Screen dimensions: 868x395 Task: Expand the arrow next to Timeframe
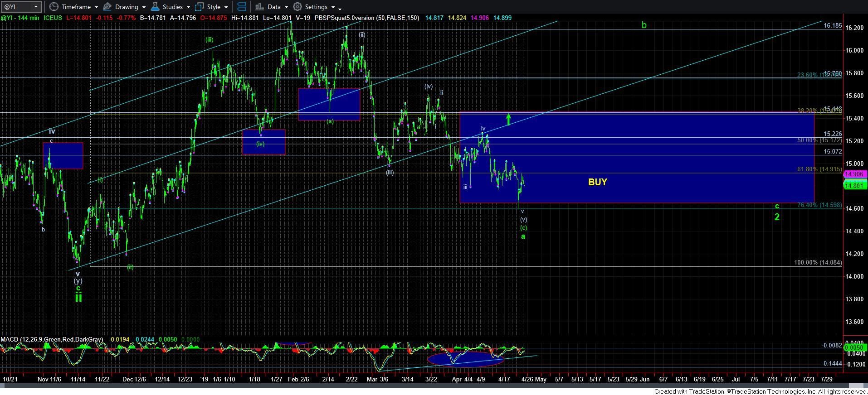tap(97, 7)
